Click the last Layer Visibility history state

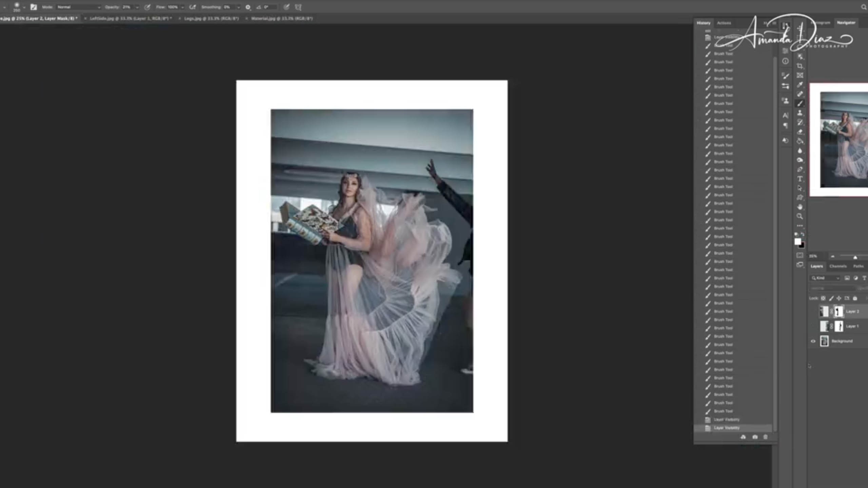(726, 428)
